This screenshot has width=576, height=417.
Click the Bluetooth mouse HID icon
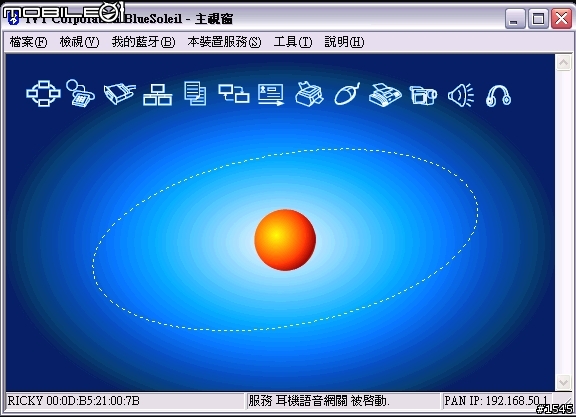pyautogui.click(x=347, y=94)
